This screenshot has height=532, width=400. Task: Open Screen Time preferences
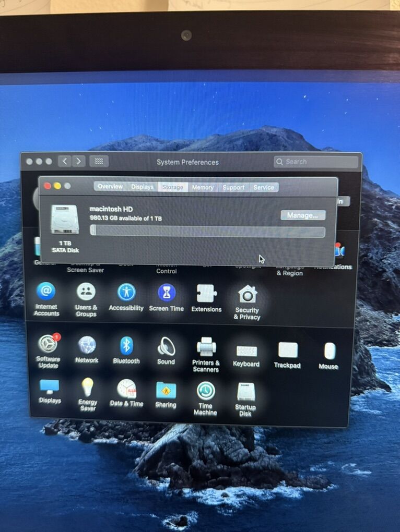click(x=167, y=293)
